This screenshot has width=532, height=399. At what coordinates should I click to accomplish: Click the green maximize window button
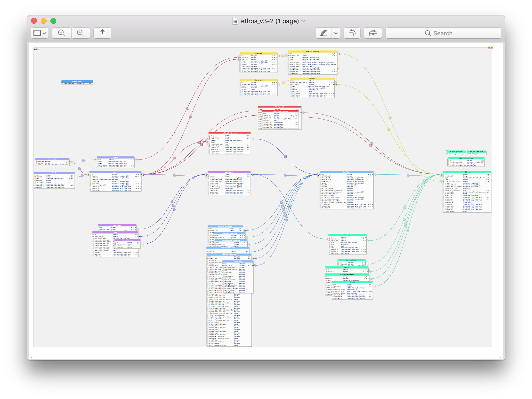[53, 21]
